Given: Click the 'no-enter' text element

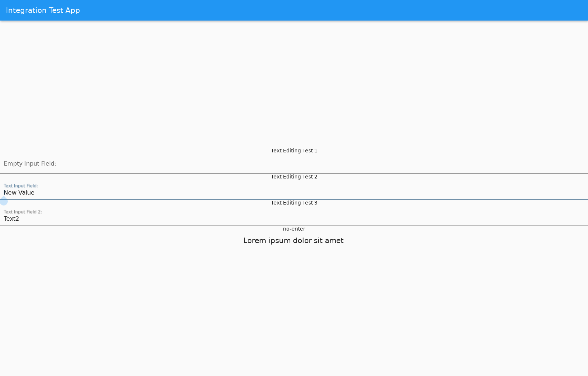Looking at the screenshot, I should point(294,228).
